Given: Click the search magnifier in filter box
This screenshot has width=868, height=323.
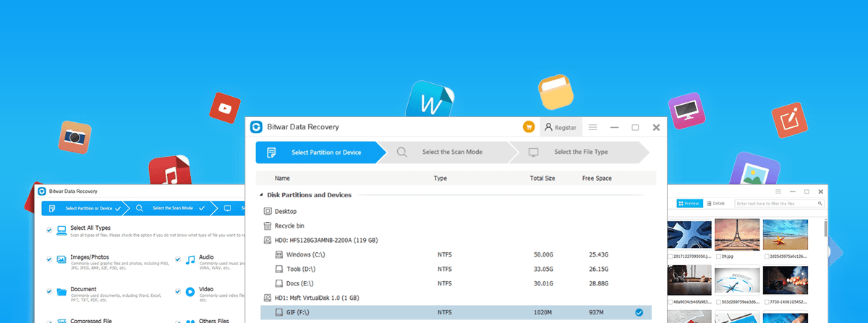Looking at the screenshot, I should (819, 204).
